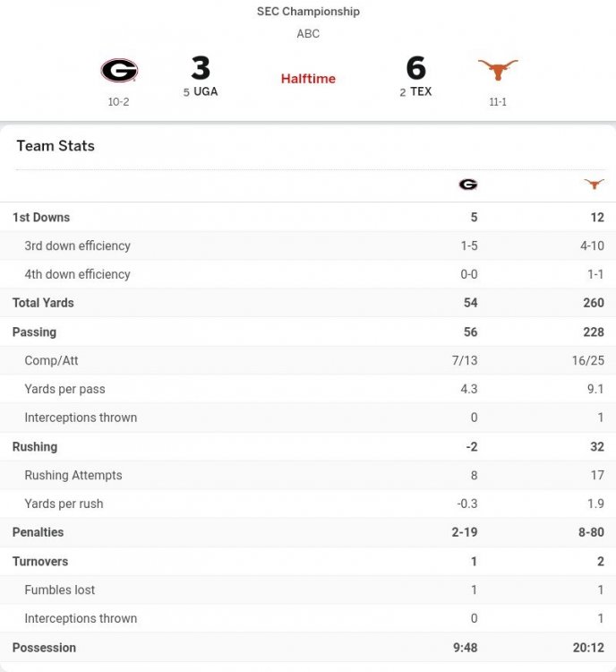616x672 pixels.
Task: Click the Texas Longhorns logo in scoreboard header
Action: [498, 70]
